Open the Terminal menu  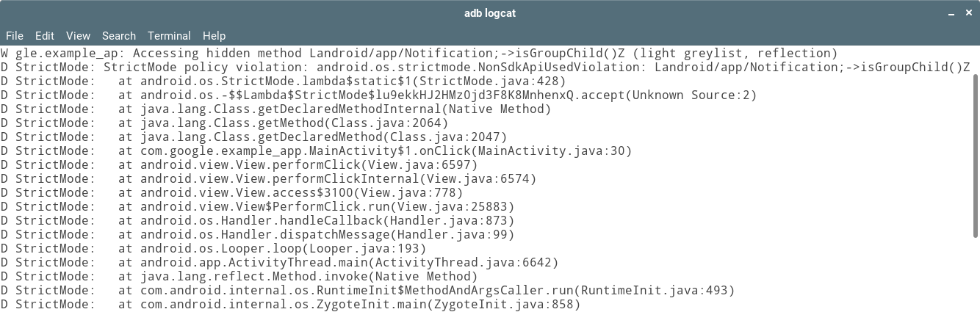pyautogui.click(x=169, y=35)
